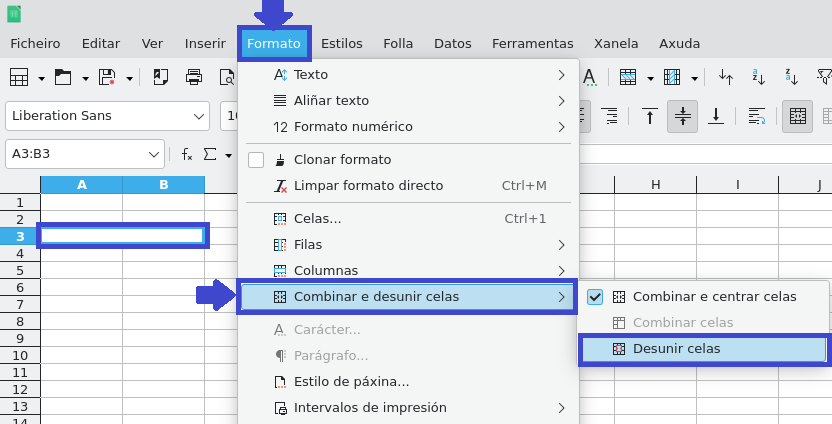This screenshot has height=424, width=832.
Task: Select Combinar e desunir celas entry
Action: (x=408, y=297)
